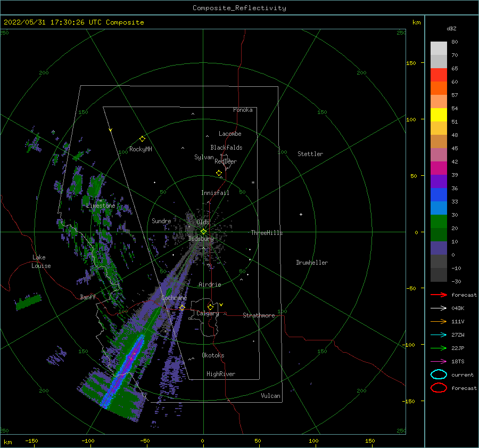The image size is (479, 448).
Task: Click the Stettler town label
Action: (310, 154)
